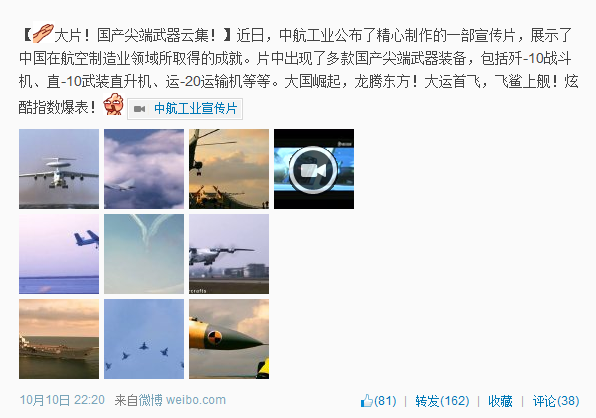The width and height of the screenshot is (596, 418).
Task: Open 评论(38) comments
Action: point(556,401)
